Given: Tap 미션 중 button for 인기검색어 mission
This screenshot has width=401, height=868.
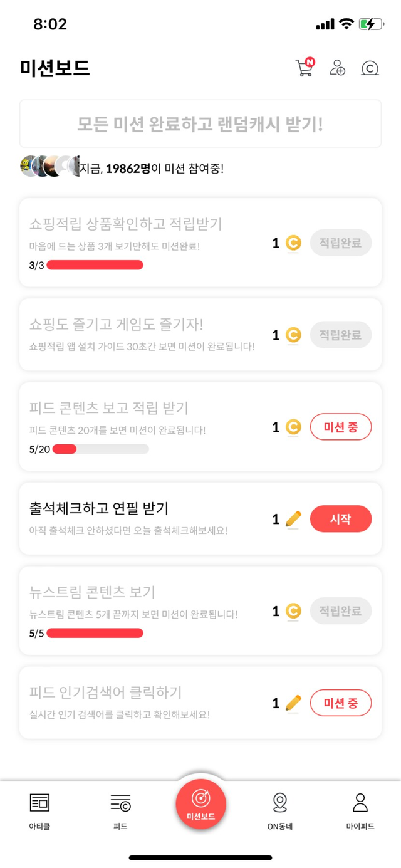Looking at the screenshot, I should 341,703.
